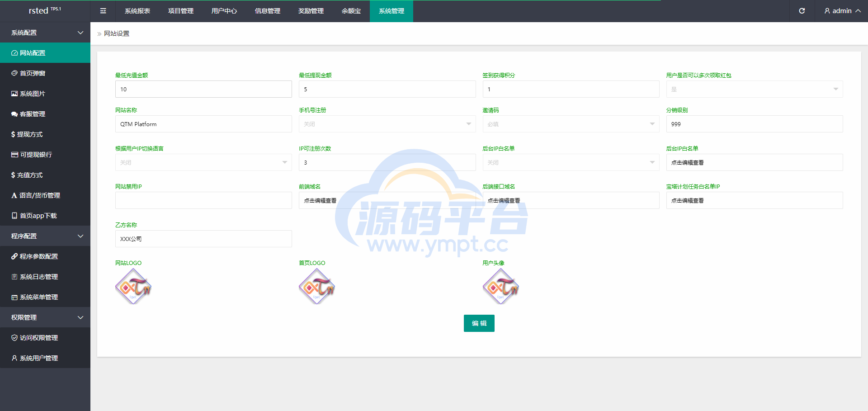Click the 网站禁用IP empty input
The image size is (868, 411).
(203, 200)
